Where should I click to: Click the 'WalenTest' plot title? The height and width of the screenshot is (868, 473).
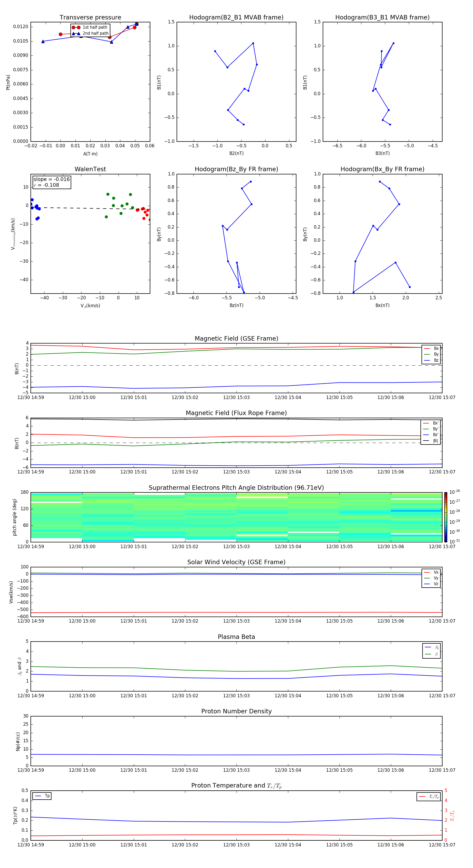pyautogui.click(x=90, y=169)
